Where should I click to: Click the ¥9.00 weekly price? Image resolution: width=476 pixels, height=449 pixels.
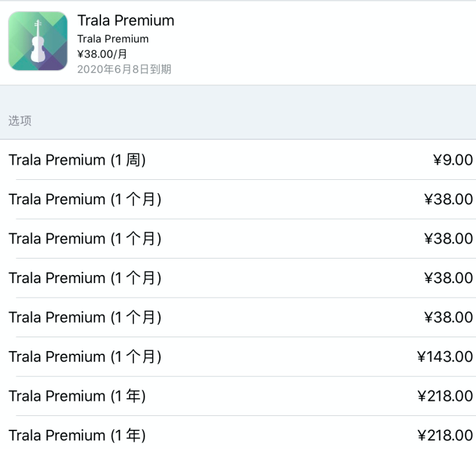click(453, 160)
